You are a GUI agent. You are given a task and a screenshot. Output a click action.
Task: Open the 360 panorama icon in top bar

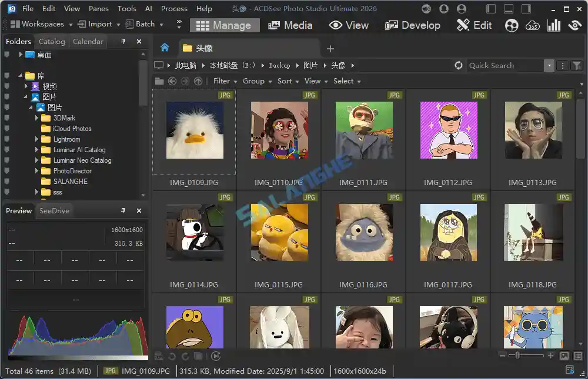point(532,25)
